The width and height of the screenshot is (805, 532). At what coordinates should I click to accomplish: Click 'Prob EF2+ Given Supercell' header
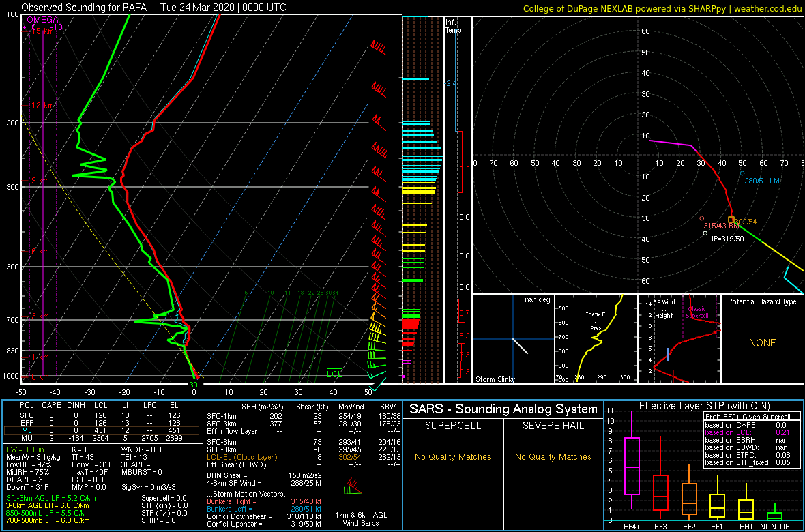click(747, 417)
